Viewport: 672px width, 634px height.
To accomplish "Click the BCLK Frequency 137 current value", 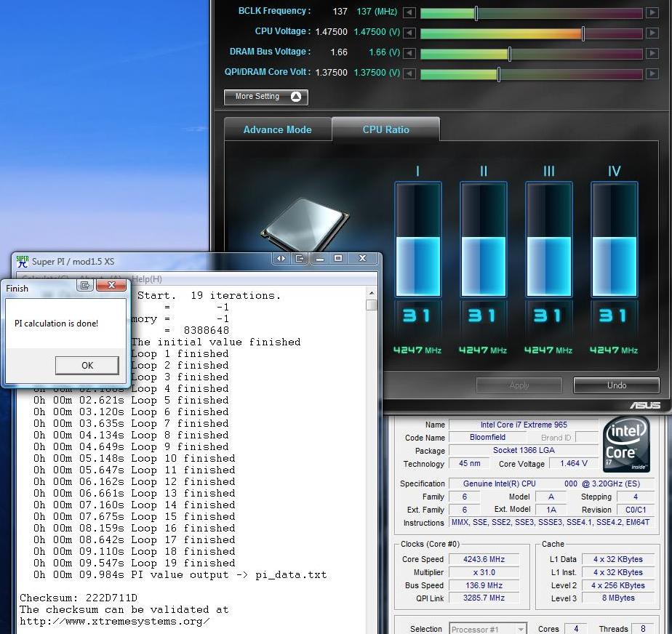I will [x=340, y=12].
